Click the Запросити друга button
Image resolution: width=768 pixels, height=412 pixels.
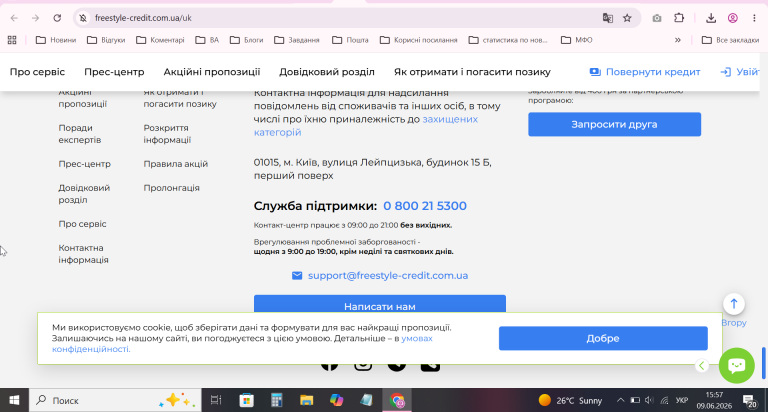coord(614,124)
